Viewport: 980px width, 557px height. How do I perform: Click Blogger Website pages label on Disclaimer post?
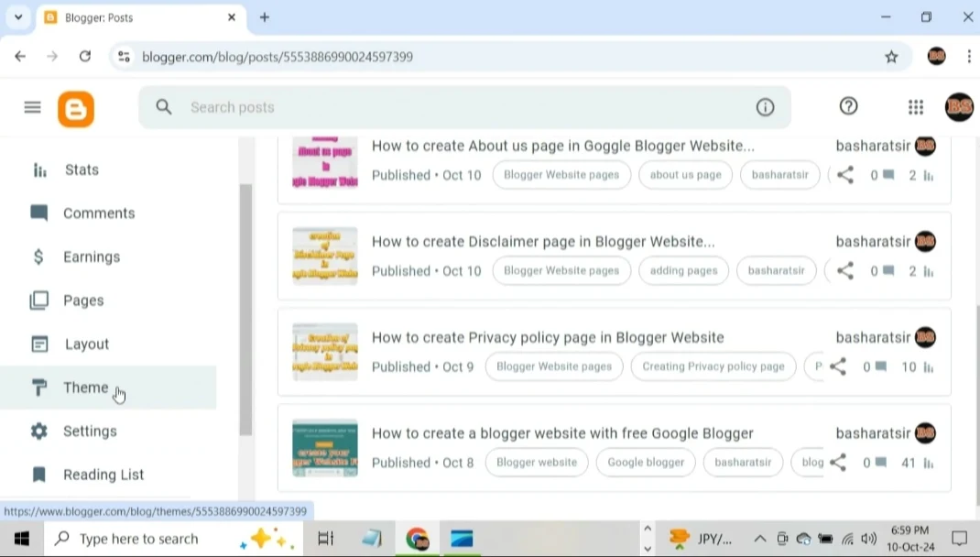(561, 270)
